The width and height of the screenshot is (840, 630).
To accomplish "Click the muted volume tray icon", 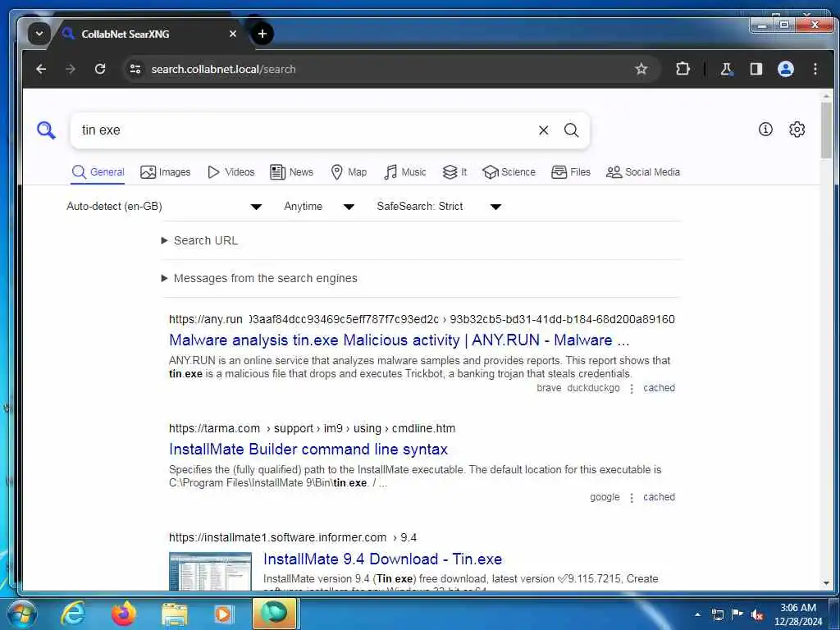I will click(757, 615).
